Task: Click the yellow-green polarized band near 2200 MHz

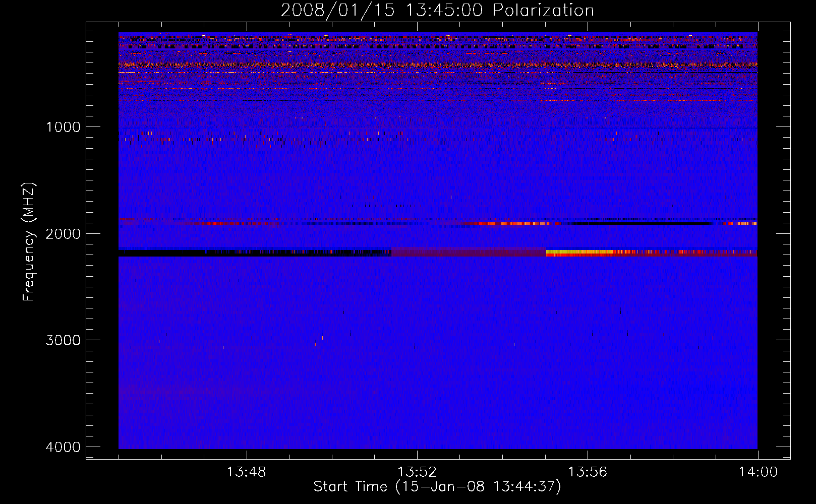Action: click(x=580, y=251)
